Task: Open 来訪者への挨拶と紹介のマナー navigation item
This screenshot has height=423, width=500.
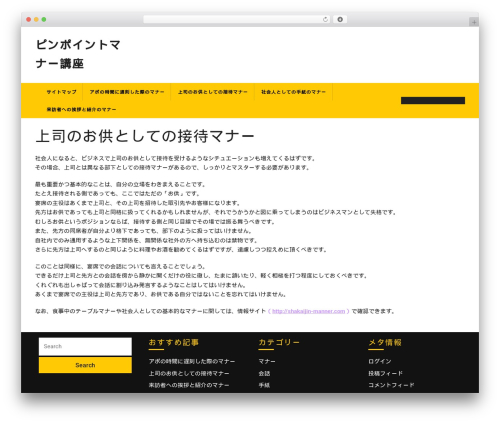Action: tap(81, 109)
